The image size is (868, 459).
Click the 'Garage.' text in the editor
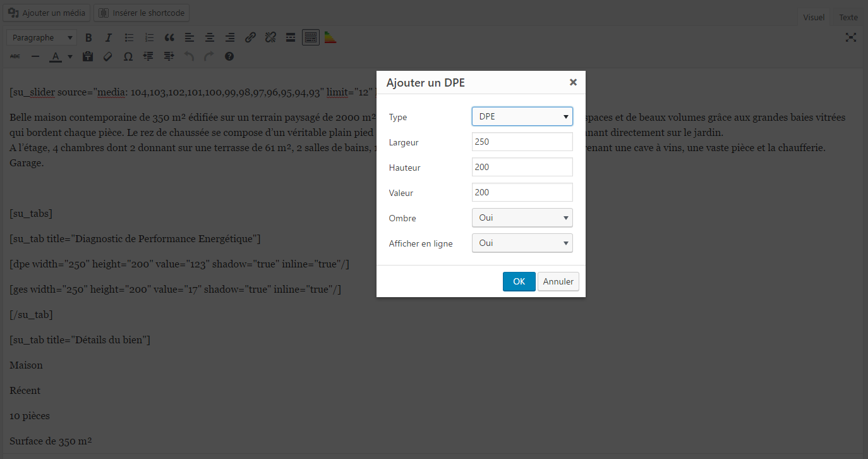click(x=27, y=162)
